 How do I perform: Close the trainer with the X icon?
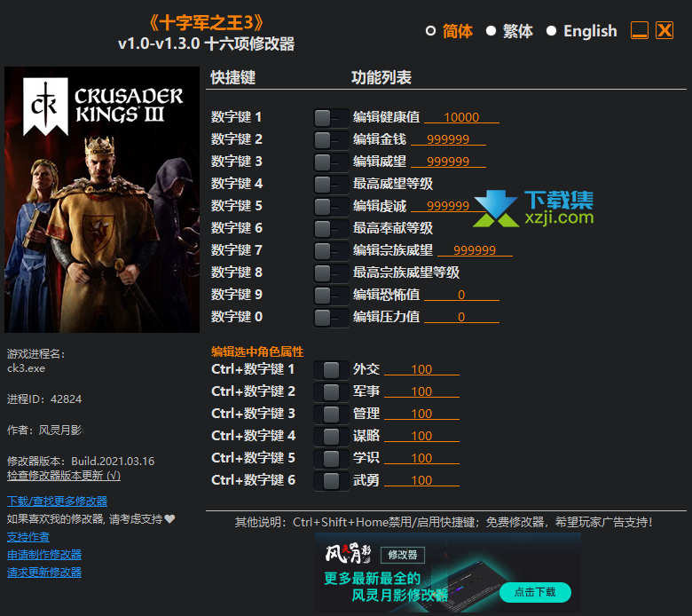[x=664, y=30]
